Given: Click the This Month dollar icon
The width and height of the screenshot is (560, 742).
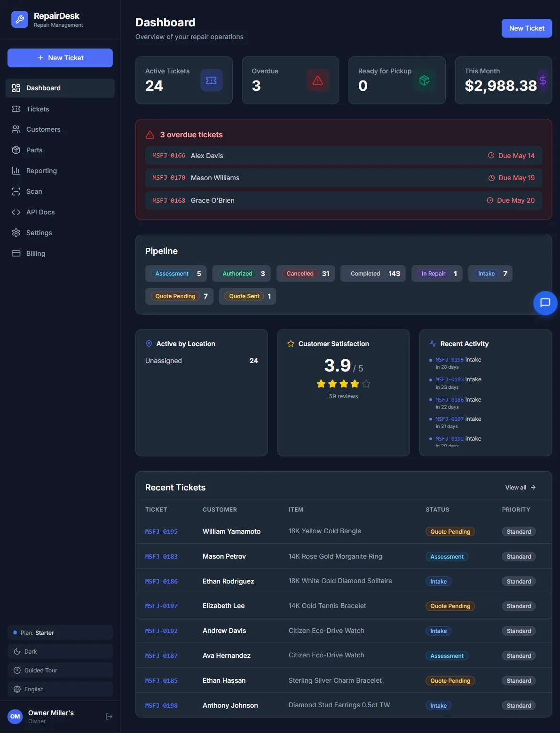Looking at the screenshot, I should (x=543, y=80).
